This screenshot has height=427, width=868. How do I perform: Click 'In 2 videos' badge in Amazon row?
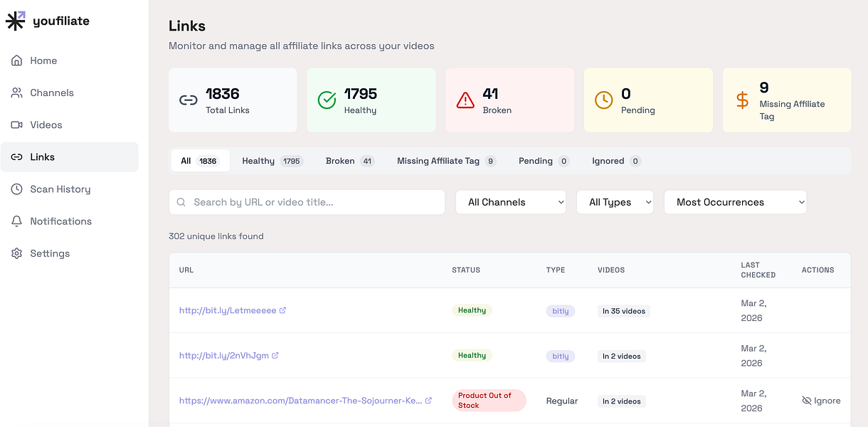[x=622, y=401]
